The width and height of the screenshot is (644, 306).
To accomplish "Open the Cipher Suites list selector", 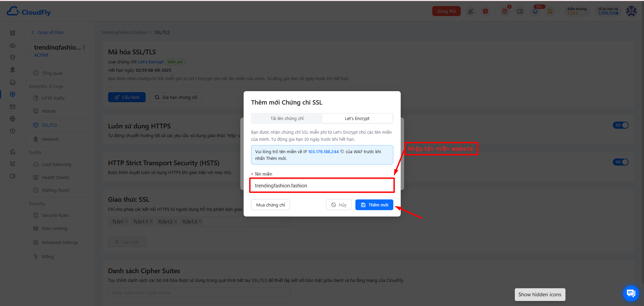I will pos(199,293).
